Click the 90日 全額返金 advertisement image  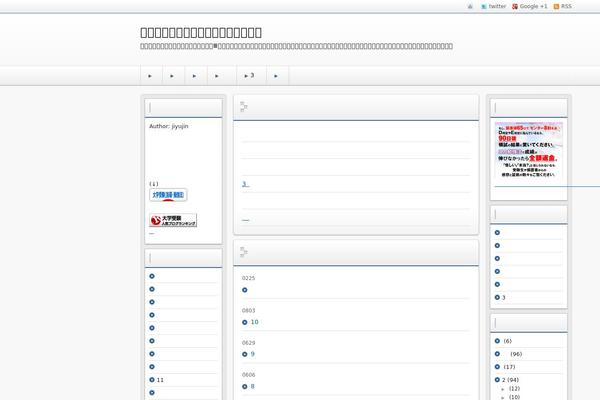529,150
